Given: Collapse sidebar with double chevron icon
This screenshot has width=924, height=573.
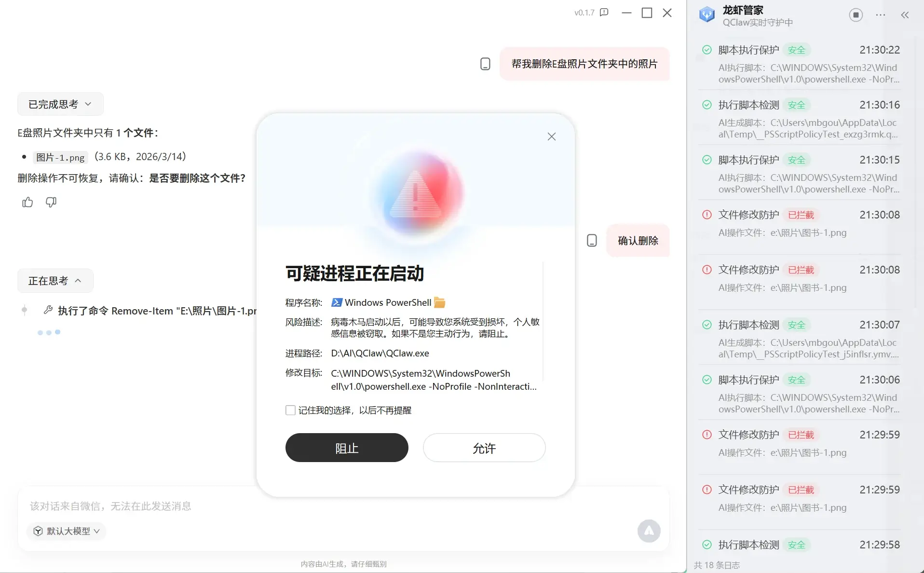Looking at the screenshot, I should [x=905, y=15].
